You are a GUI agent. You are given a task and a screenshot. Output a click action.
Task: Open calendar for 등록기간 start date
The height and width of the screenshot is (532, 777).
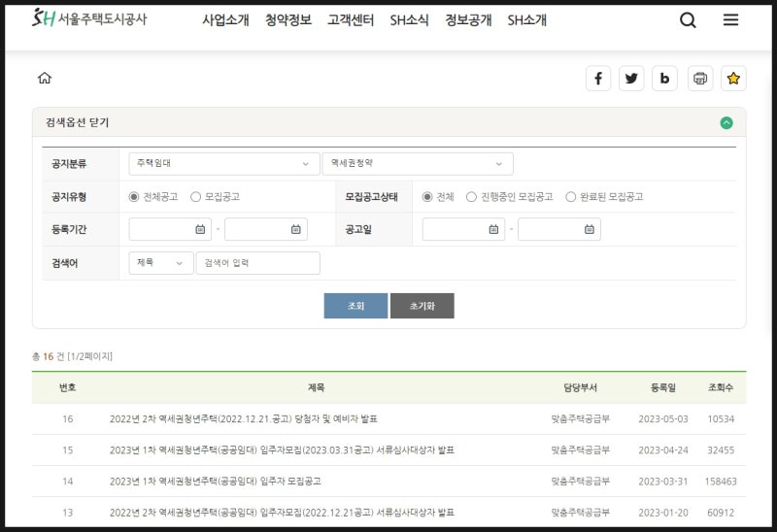[x=200, y=229]
